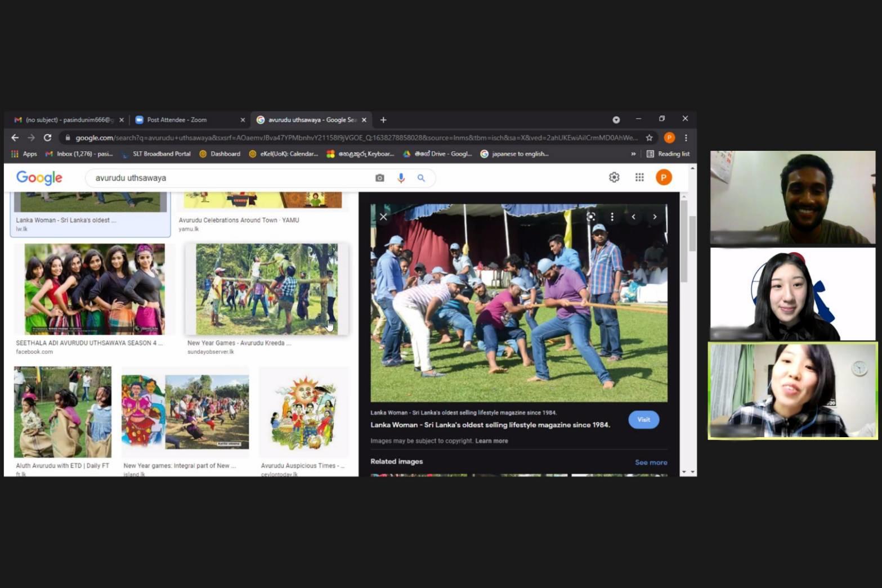The width and height of the screenshot is (882, 588).
Task: Open the site info lock icon
Action: [x=68, y=138]
